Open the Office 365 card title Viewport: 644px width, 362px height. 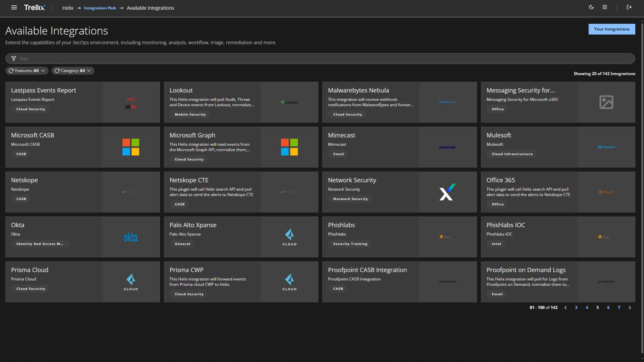click(500, 180)
